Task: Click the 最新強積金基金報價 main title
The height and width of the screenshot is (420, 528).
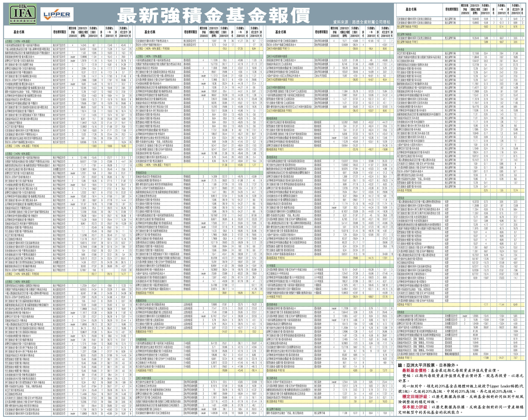Action: tap(214, 15)
